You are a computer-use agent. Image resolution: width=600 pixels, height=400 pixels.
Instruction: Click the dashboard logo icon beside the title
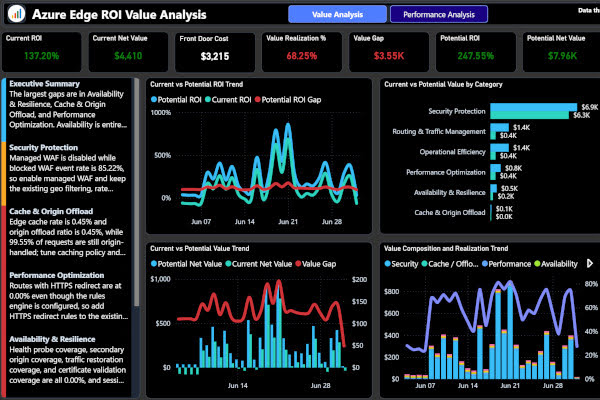[x=16, y=14]
